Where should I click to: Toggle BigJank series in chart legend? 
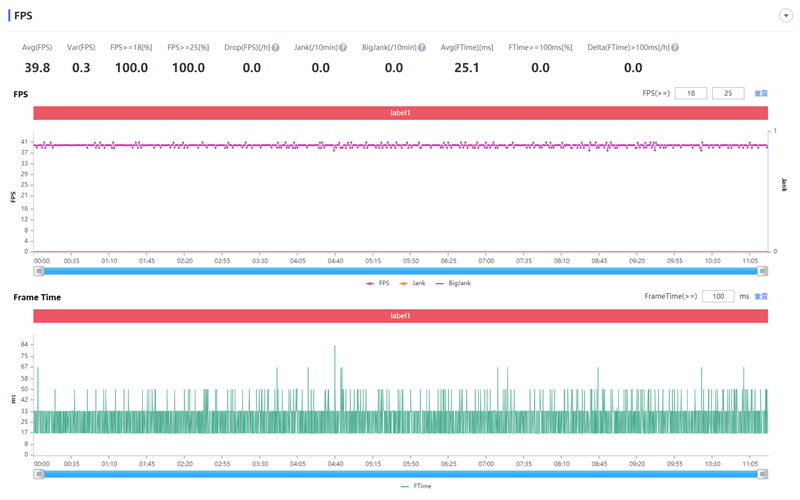pos(453,283)
